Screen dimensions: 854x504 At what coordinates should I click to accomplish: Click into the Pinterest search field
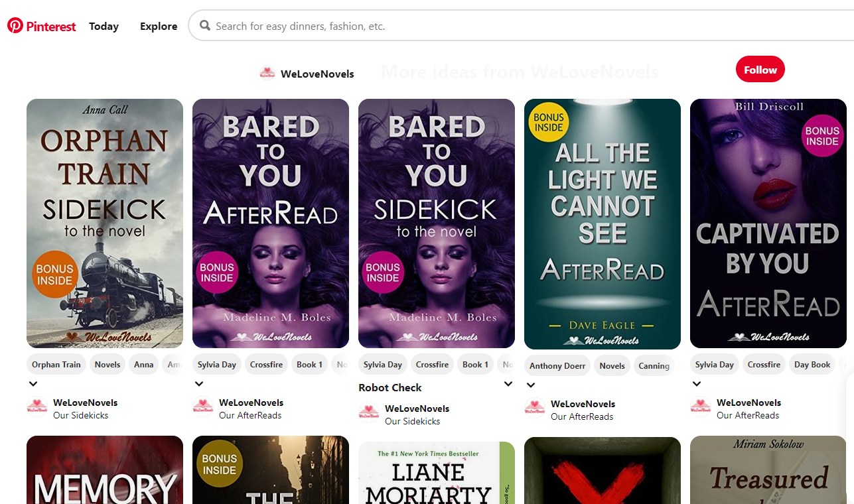pyautogui.click(x=524, y=26)
